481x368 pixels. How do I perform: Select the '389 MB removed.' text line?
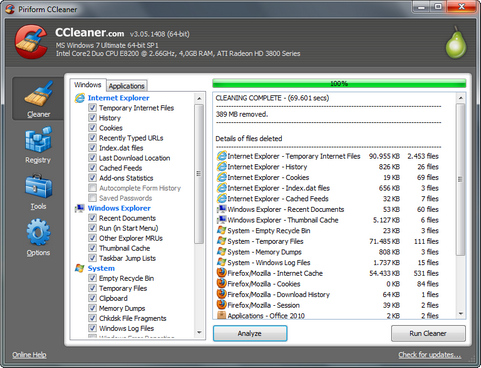click(242, 114)
